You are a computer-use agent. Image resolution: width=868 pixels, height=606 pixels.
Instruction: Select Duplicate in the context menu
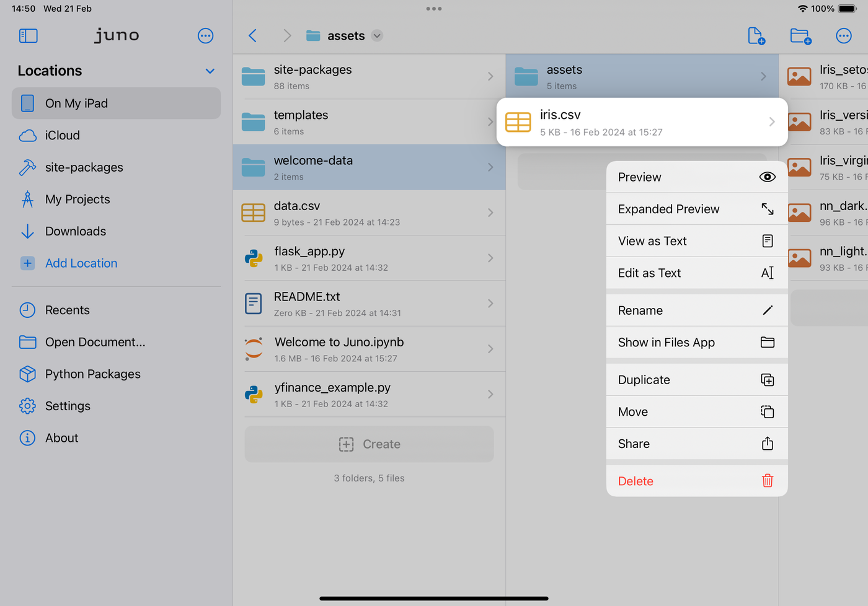pos(696,380)
